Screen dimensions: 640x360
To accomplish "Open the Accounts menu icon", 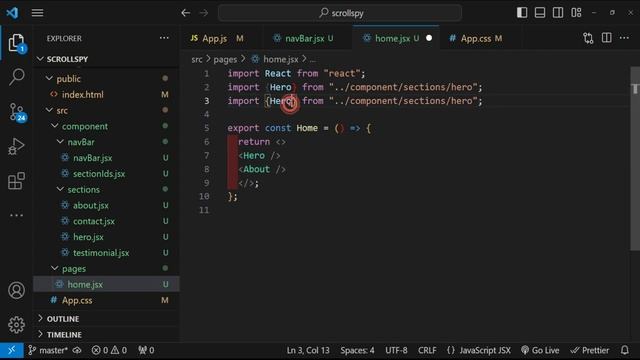I will click(16, 290).
